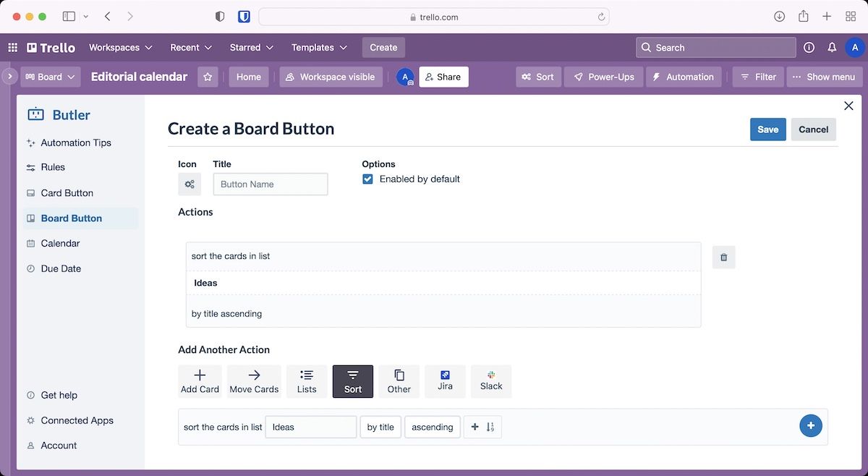Select the Jira action category

click(x=445, y=381)
